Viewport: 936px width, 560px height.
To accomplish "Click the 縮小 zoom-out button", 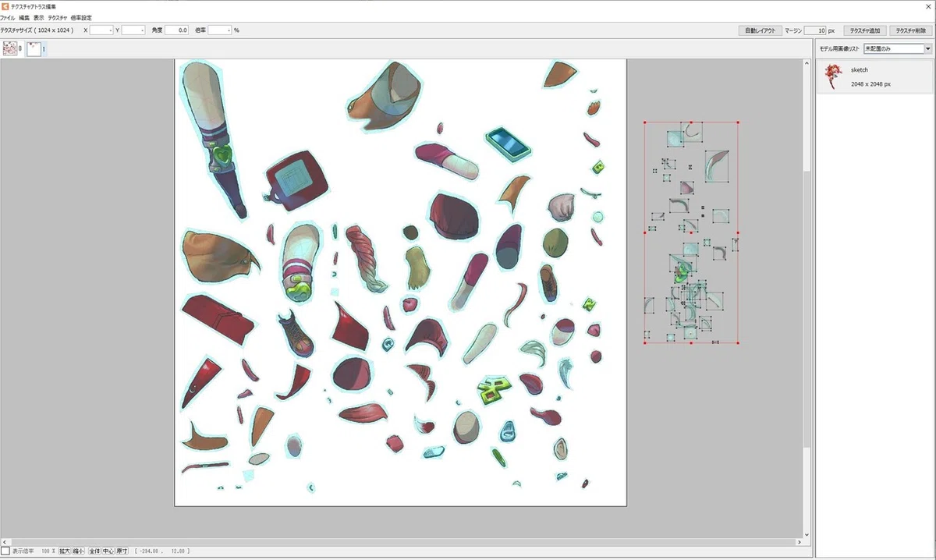I will 79,551.
